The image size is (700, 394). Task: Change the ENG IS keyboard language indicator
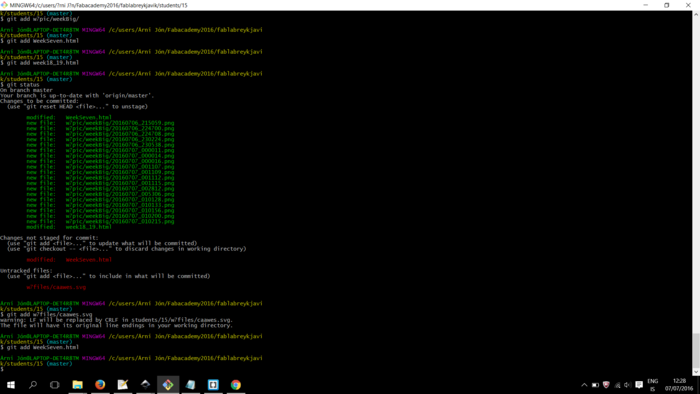pyautogui.click(x=652, y=385)
